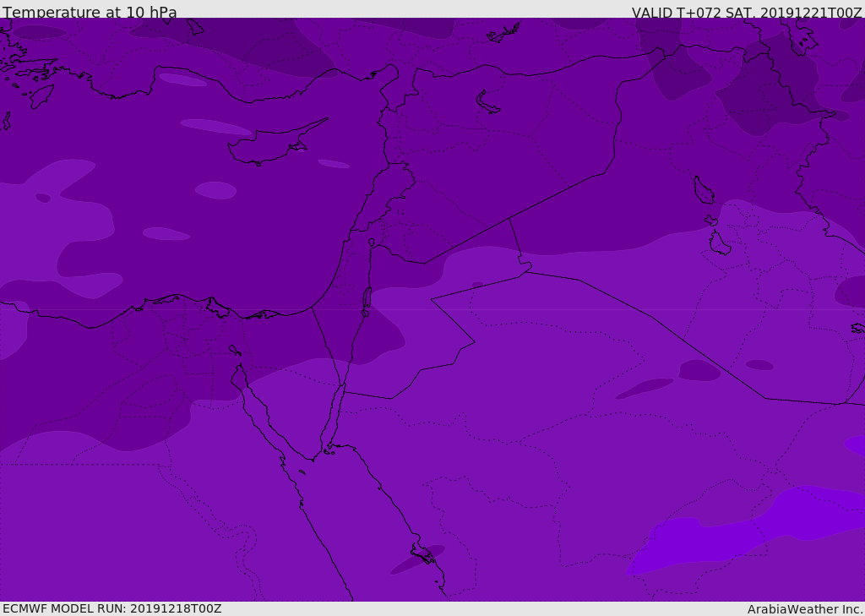Click the large lake west of the Iraq rivers

pos(704,190)
